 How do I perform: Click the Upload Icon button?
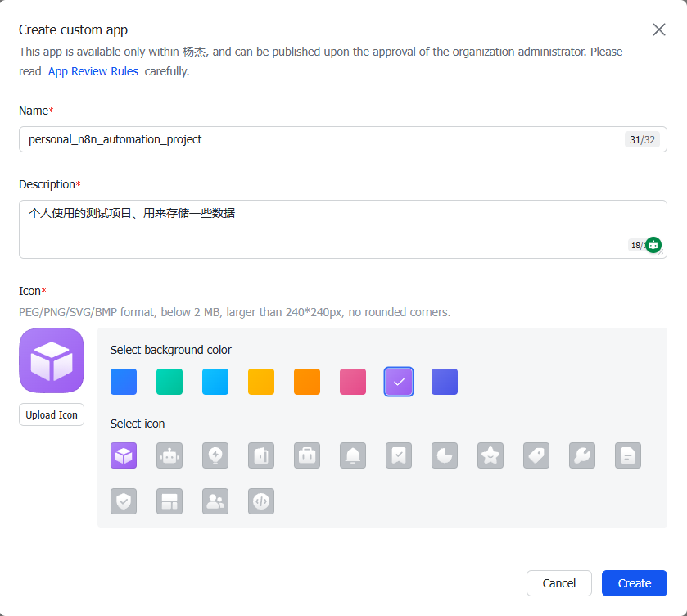[x=52, y=414]
